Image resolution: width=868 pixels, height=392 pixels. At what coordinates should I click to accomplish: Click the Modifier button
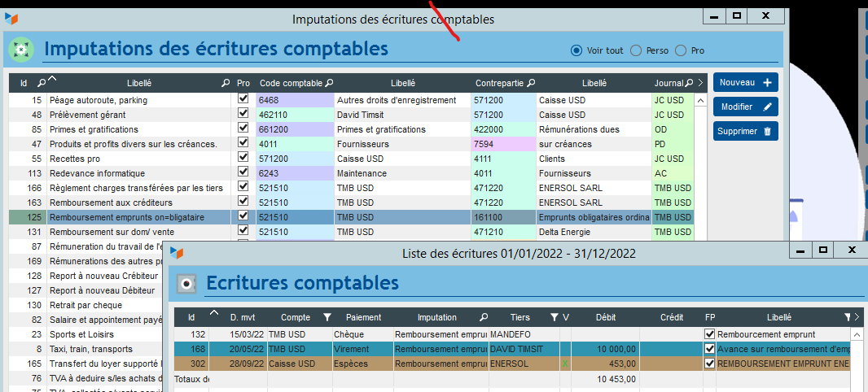(x=745, y=107)
